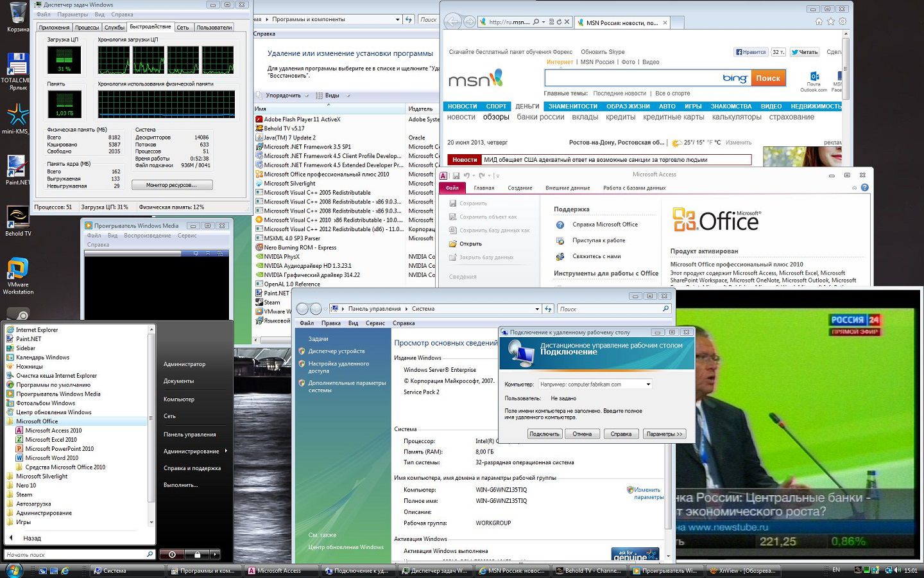
Task: Launch the Behold TV desktop icon
Action: click(x=17, y=221)
